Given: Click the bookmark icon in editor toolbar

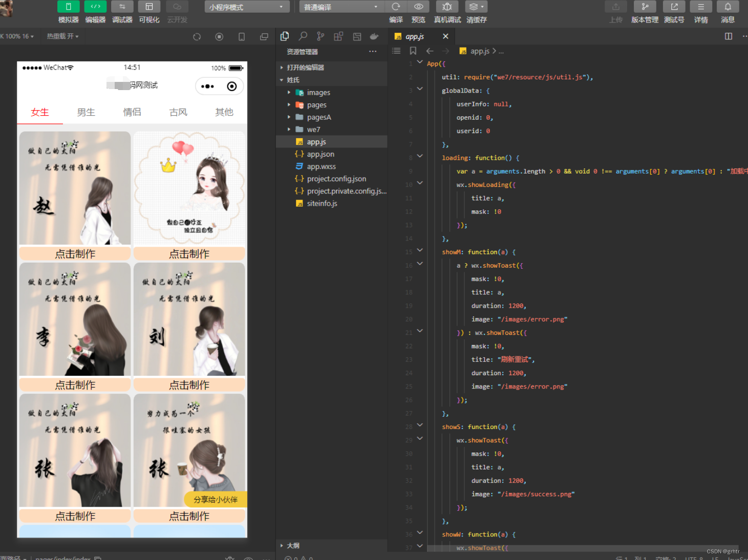Looking at the screenshot, I should tap(413, 51).
